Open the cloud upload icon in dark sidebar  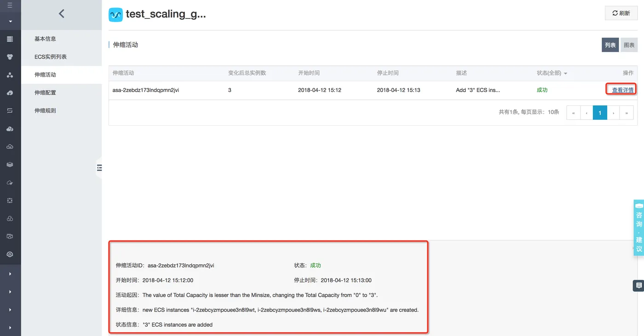pyautogui.click(x=10, y=93)
